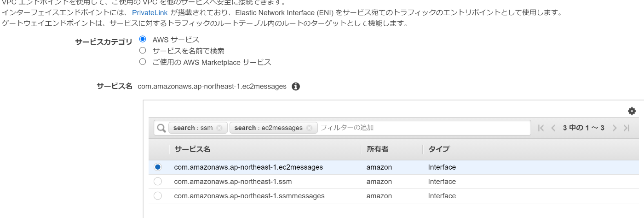The width and height of the screenshot is (644, 218).
Task: Click the search magnifier icon
Action: (161, 128)
